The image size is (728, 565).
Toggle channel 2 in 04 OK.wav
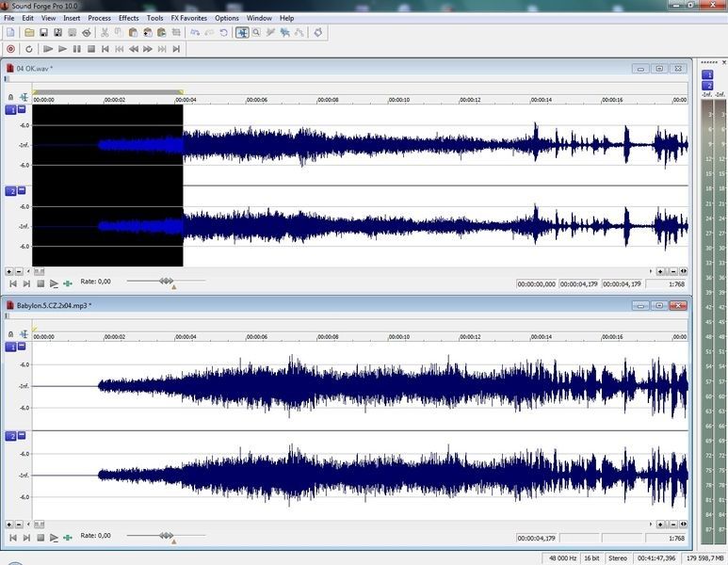(10, 191)
